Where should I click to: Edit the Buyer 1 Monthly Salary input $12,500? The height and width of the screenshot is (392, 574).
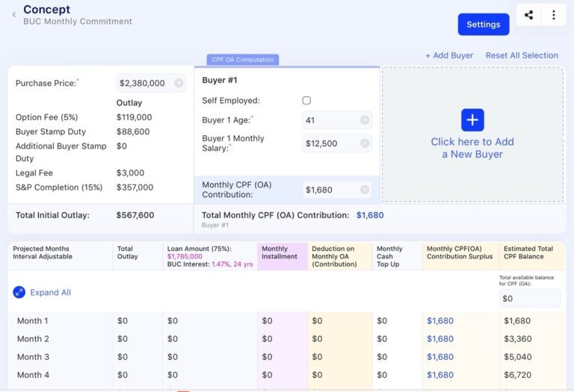pos(337,143)
